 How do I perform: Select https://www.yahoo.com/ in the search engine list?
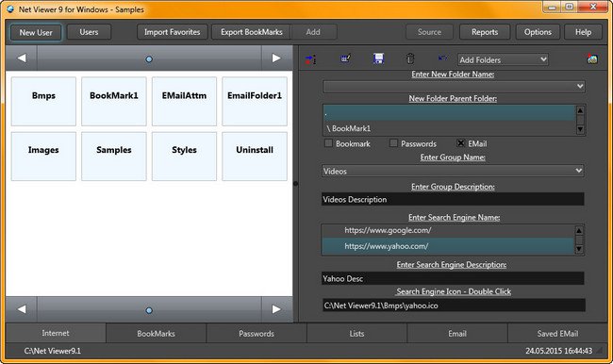point(448,246)
